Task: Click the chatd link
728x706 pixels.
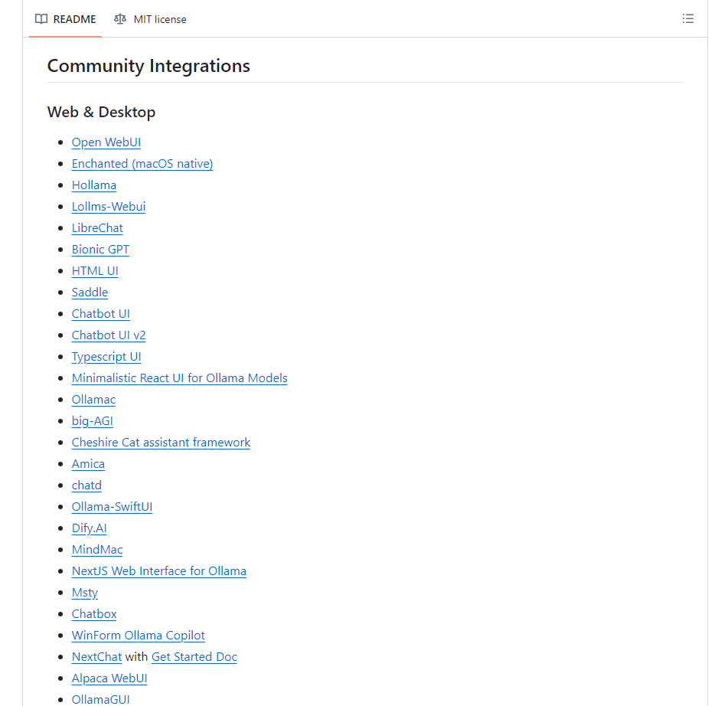Action: pyautogui.click(x=87, y=485)
